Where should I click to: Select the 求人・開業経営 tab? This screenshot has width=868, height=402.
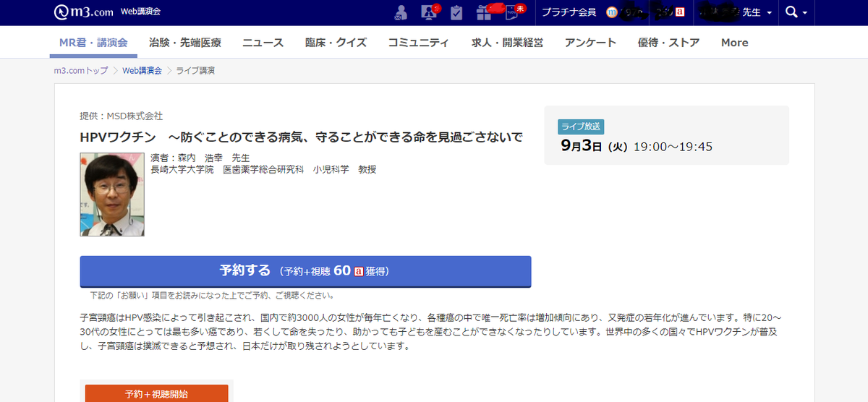coord(507,43)
